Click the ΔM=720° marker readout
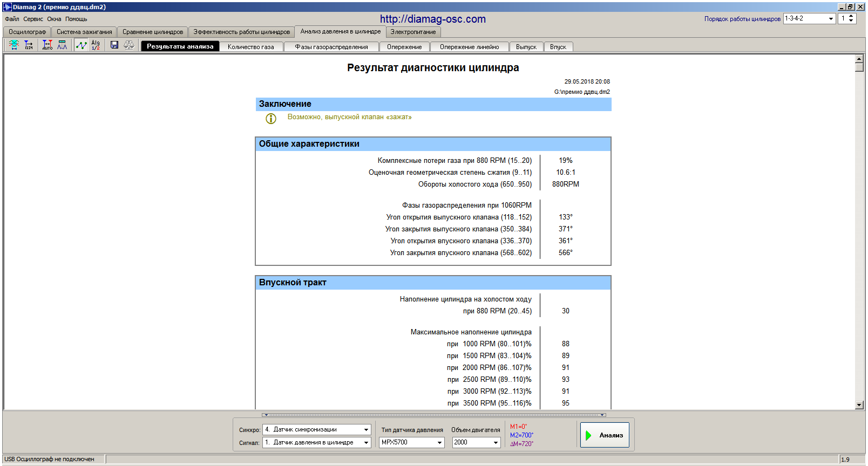Screen dimensions: 868x466 [521, 444]
